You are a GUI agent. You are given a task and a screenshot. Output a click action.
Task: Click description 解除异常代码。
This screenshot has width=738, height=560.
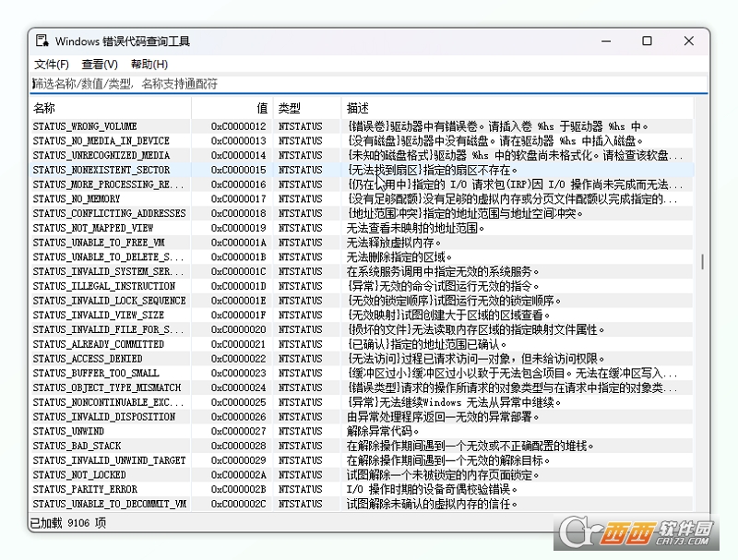click(x=383, y=432)
